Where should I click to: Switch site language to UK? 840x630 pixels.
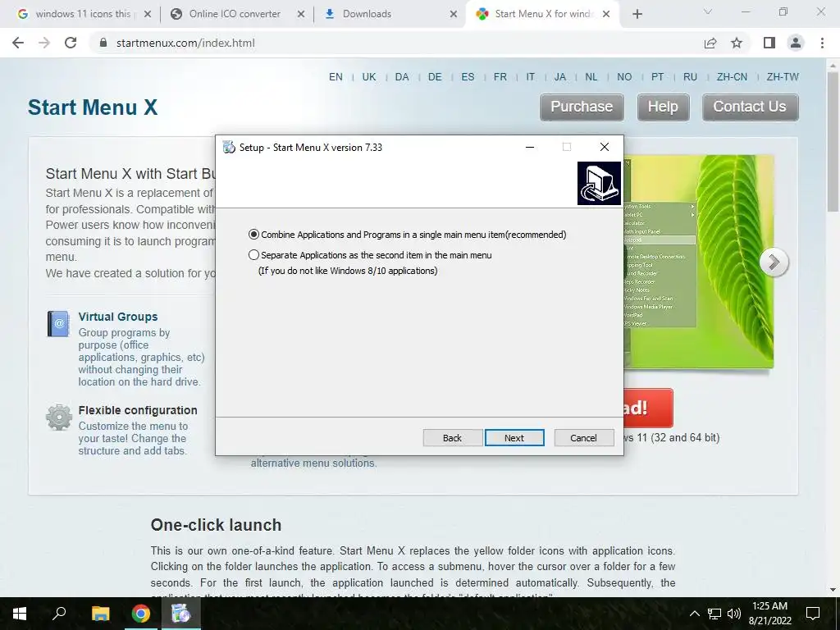(x=369, y=77)
